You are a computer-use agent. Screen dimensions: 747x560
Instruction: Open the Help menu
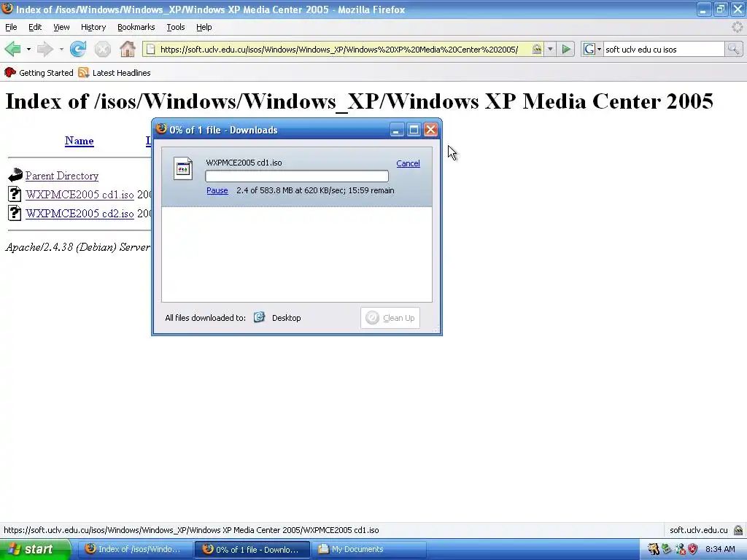[x=204, y=27]
